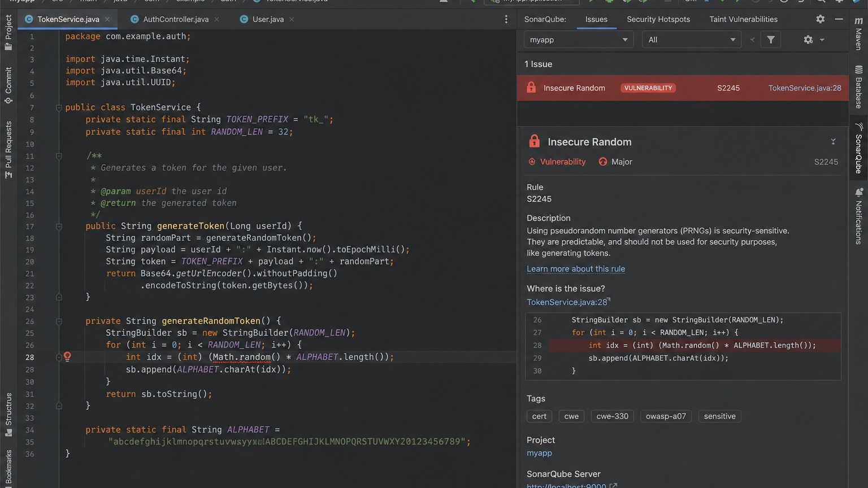Open the All filter dropdown
Viewport: 868px width, 488px height.
[x=692, y=40]
